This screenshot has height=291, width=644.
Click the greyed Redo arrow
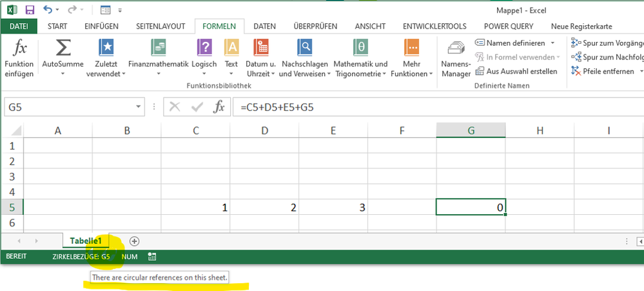coord(72,9)
